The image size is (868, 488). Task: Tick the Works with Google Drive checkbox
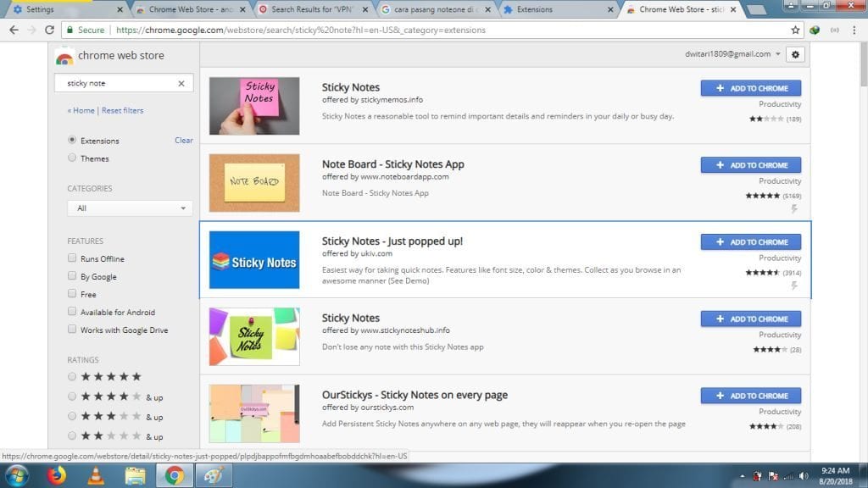pos(72,330)
